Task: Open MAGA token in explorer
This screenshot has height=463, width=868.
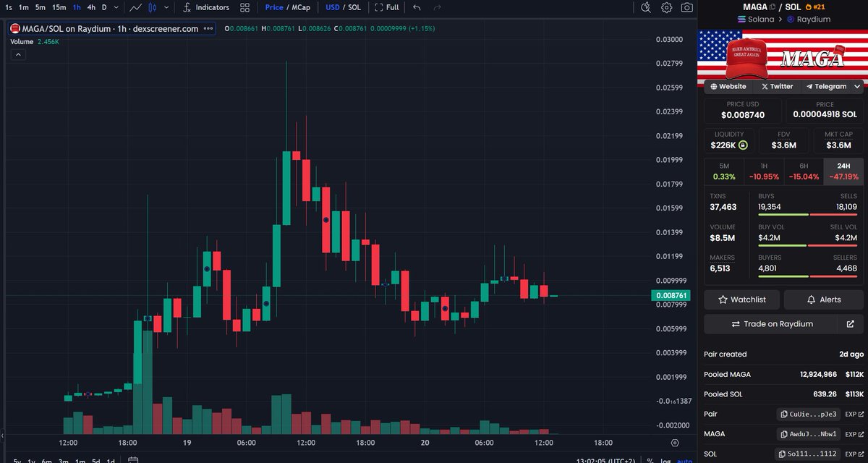Action: click(x=854, y=434)
